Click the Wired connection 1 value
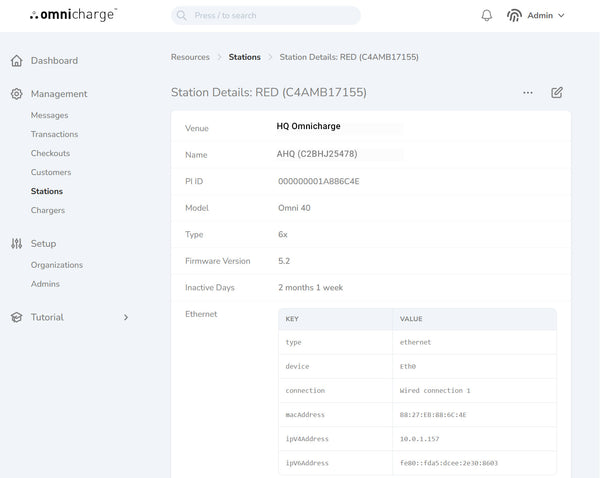This screenshot has width=600, height=478. click(435, 390)
